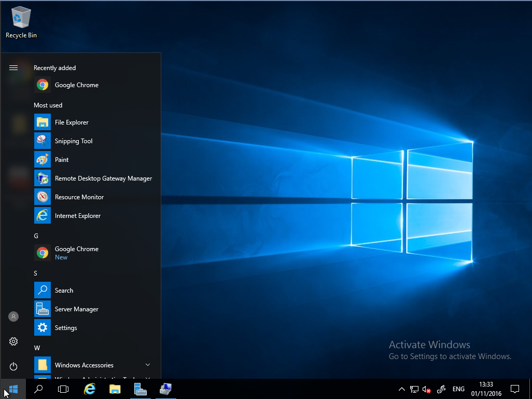The width and height of the screenshot is (532, 399).
Task: Click the muted volume icon in tray
Action: [x=427, y=389]
